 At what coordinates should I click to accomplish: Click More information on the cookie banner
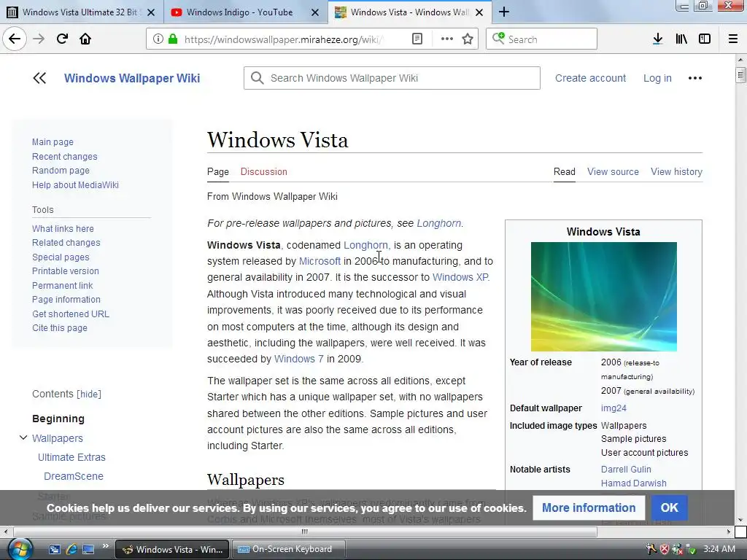tap(589, 507)
